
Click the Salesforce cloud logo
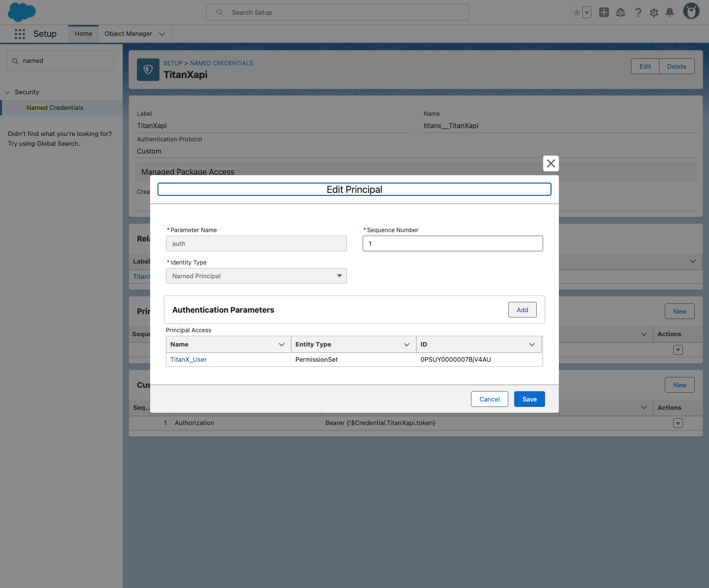[x=22, y=12]
